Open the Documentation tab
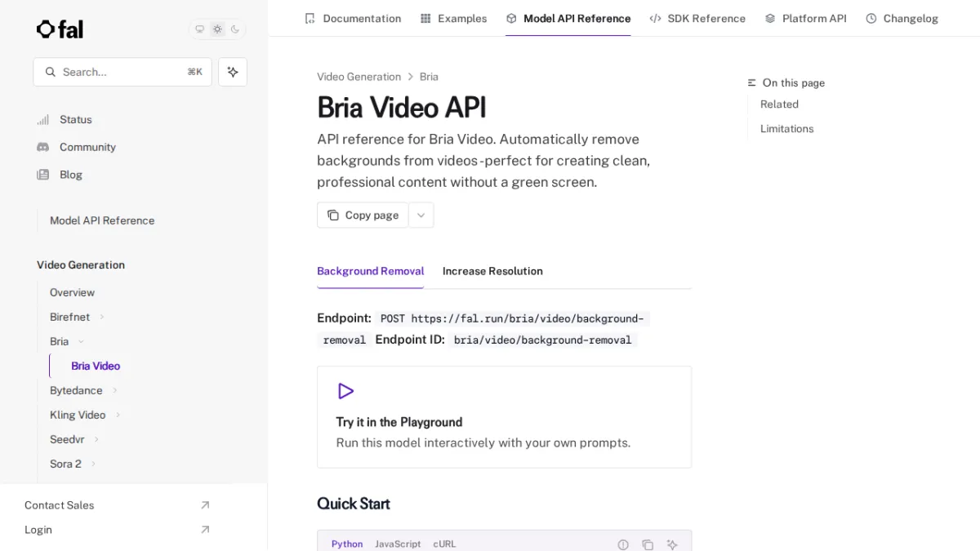 [353, 18]
